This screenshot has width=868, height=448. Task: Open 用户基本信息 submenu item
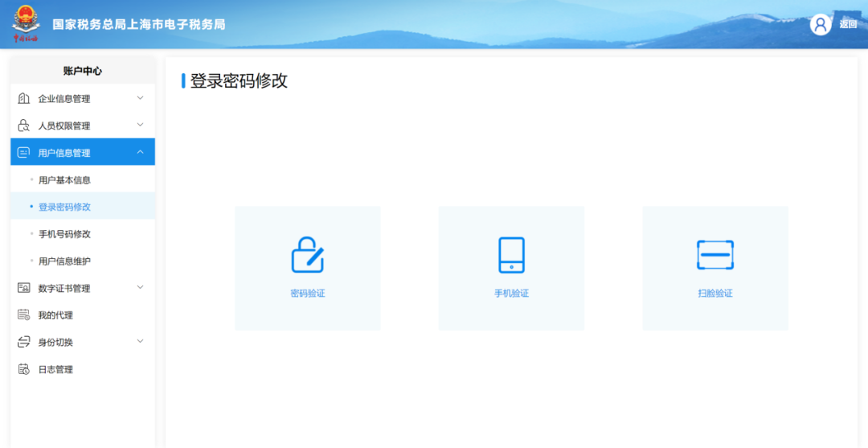coord(83,180)
